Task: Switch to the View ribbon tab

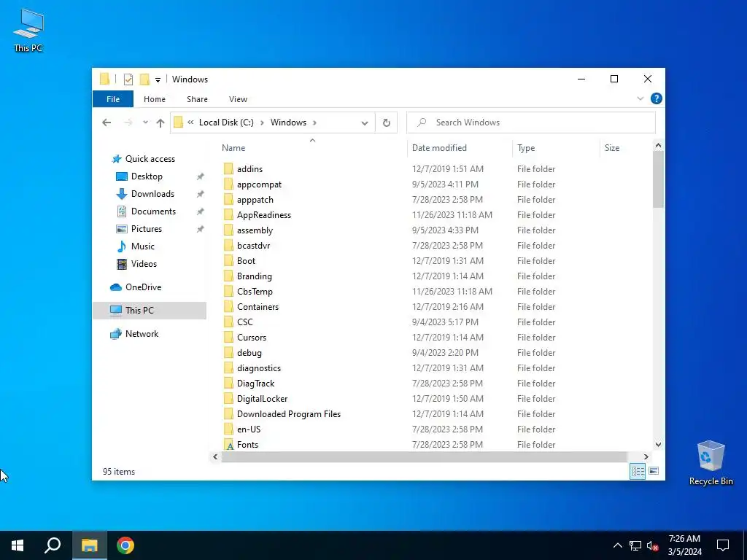Action: pyautogui.click(x=238, y=99)
